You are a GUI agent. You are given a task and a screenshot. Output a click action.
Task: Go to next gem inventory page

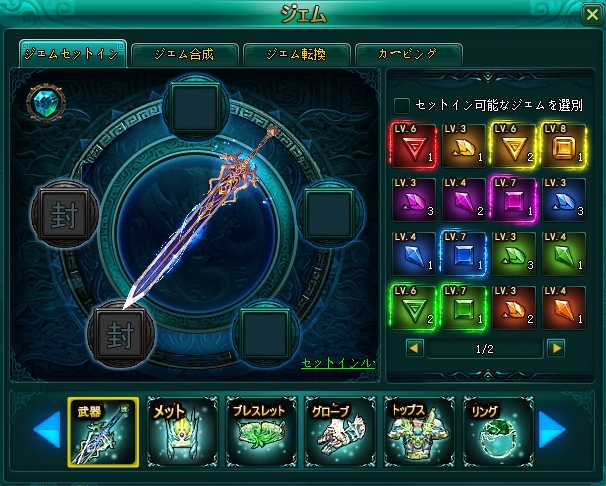coord(556,348)
